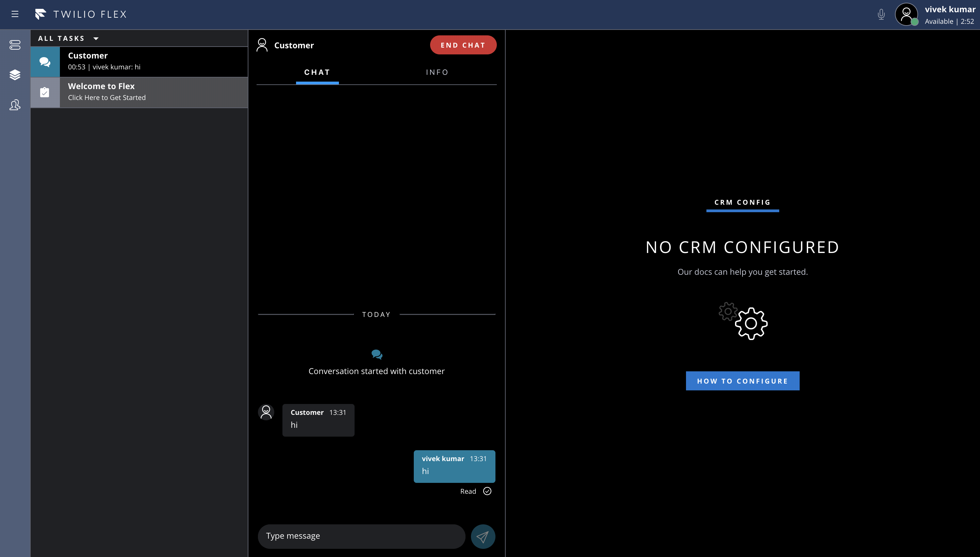Click the conversation started bubble icon
Image resolution: width=980 pixels, height=557 pixels.
tap(377, 354)
